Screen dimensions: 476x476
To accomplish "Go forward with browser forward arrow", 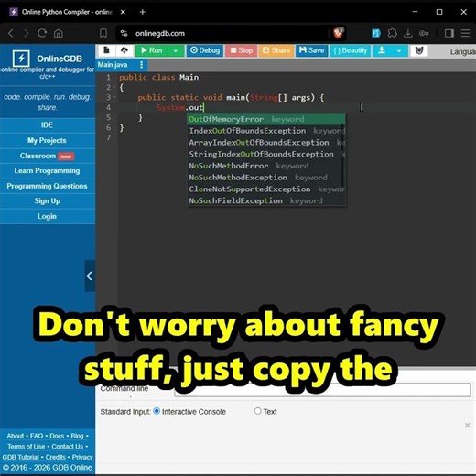I will [27, 33].
